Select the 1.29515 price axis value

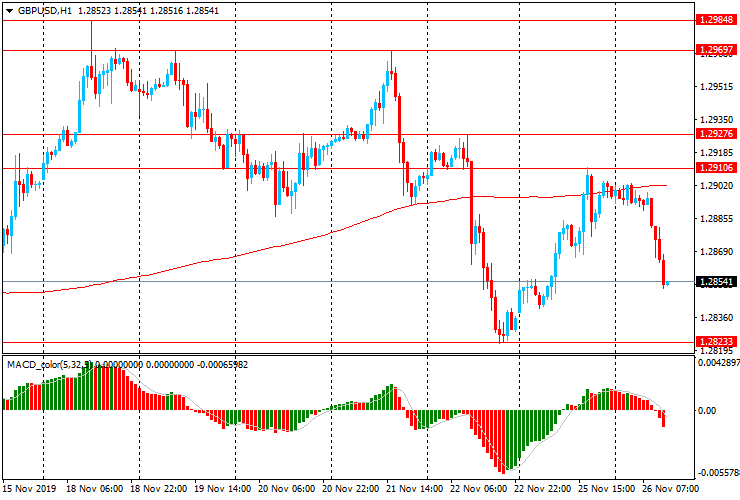tap(717, 86)
